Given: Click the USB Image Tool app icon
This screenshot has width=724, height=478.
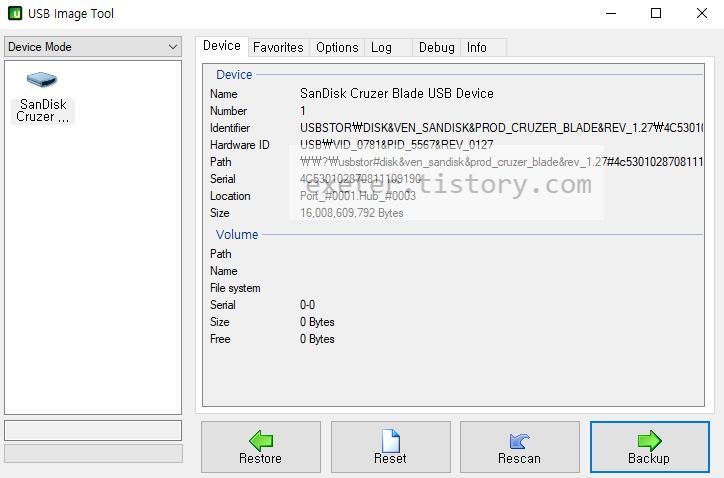Looking at the screenshot, I should [x=15, y=13].
